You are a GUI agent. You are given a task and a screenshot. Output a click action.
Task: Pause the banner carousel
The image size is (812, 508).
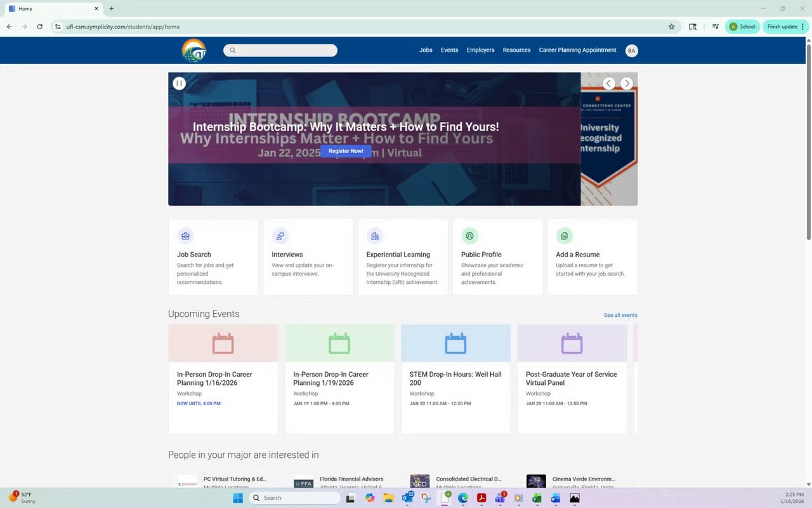179,83
